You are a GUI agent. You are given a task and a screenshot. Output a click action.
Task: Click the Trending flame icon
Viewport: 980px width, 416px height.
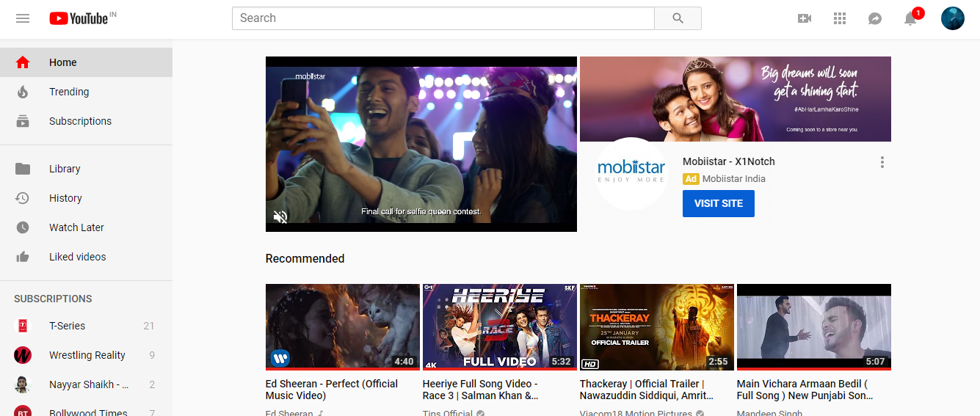pos(23,92)
